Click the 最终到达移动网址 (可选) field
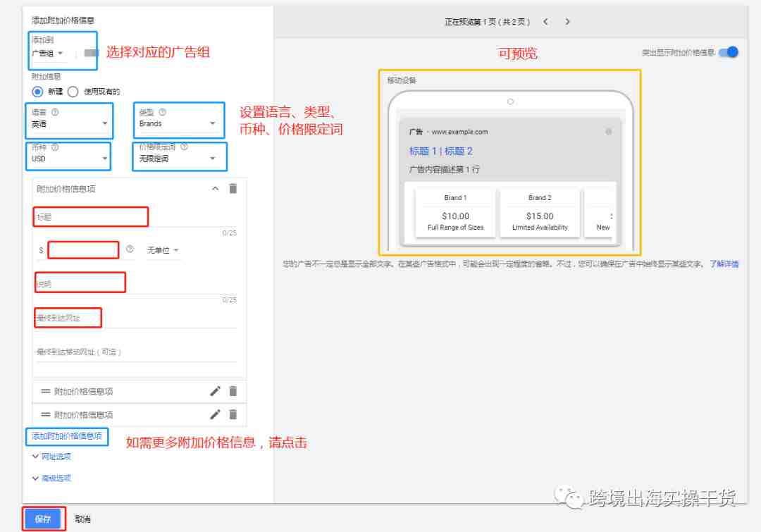The width and height of the screenshot is (761, 532). [x=137, y=352]
